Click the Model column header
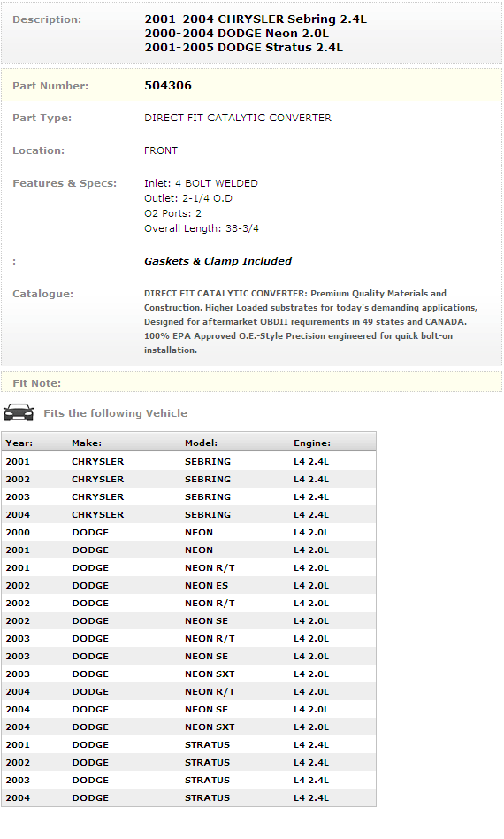The width and height of the screenshot is (504, 839). pos(201,443)
